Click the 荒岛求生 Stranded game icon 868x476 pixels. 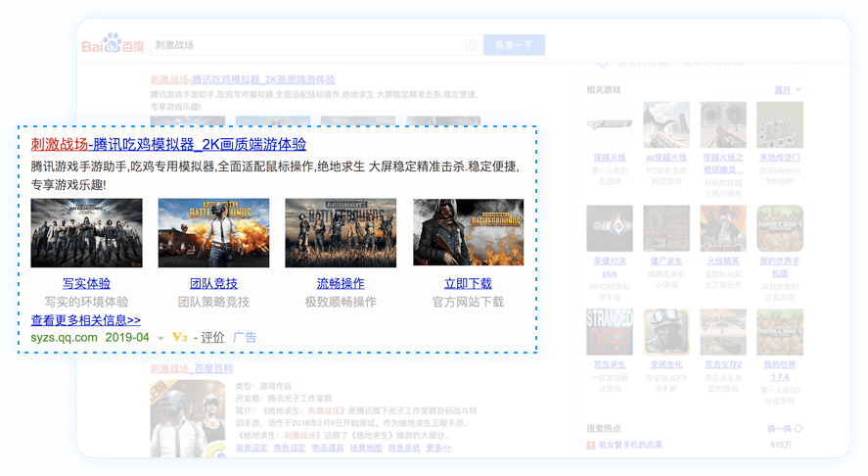tap(609, 332)
